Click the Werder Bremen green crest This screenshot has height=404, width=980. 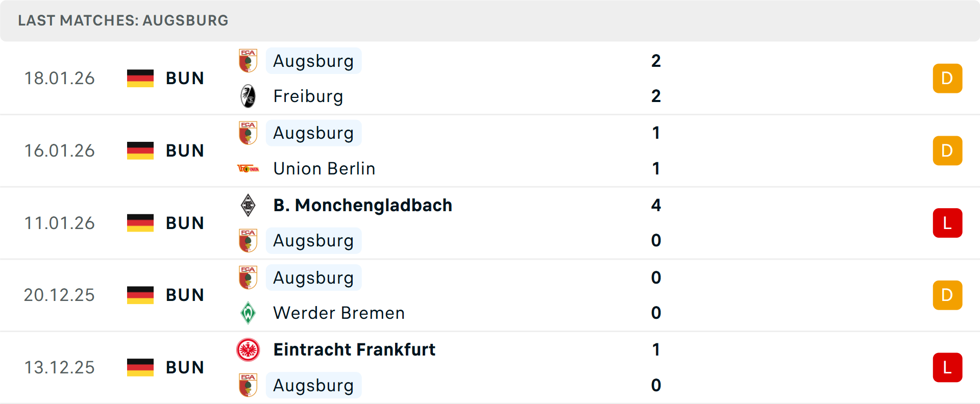[x=248, y=313]
